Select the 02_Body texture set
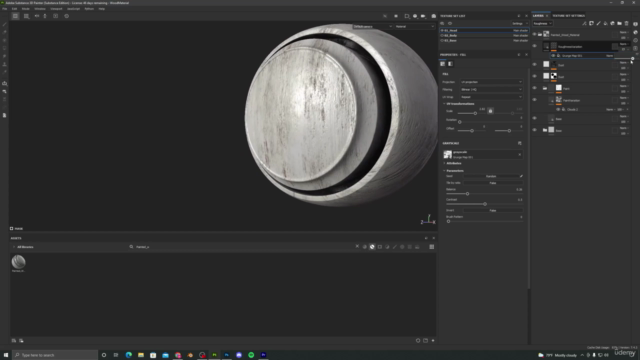 (x=484, y=36)
